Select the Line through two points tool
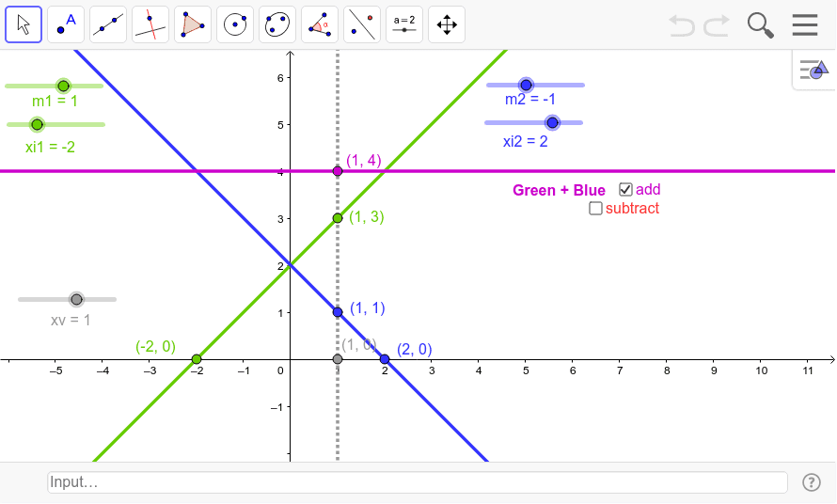Viewport: 837px width, 504px height. coord(108,24)
